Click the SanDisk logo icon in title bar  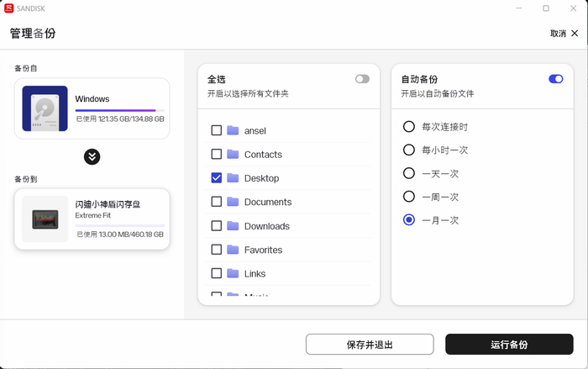coord(9,8)
